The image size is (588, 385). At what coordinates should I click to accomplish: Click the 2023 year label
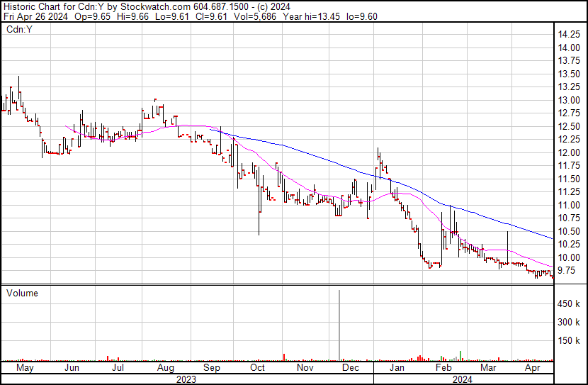click(x=186, y=379)
